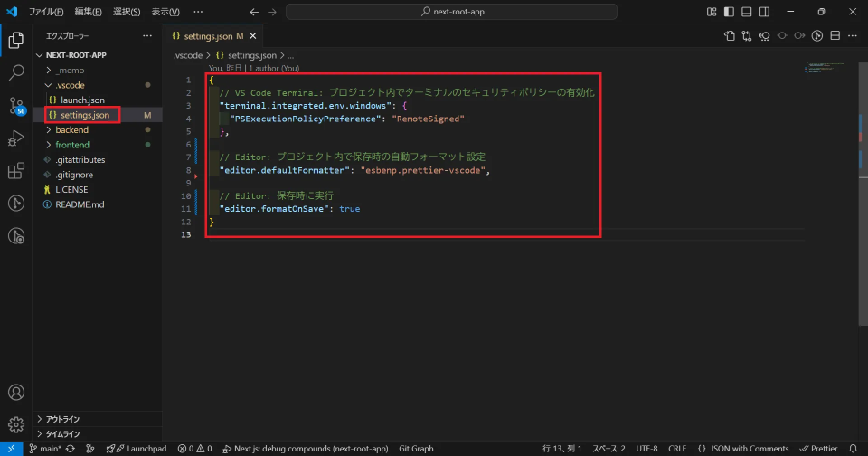Open .gitattributes file
This screenshot has width=868, height=456.
pyautogui.click(x=80, y=159)
